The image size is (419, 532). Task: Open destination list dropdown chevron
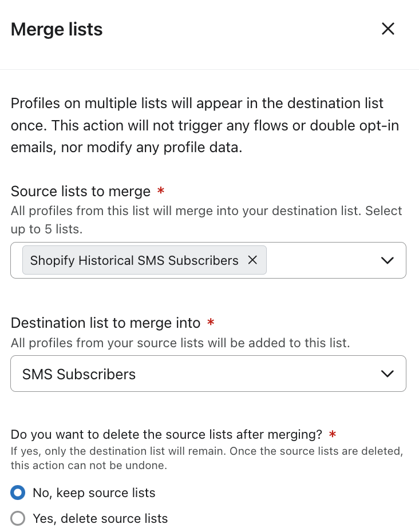tap(388, 374)
